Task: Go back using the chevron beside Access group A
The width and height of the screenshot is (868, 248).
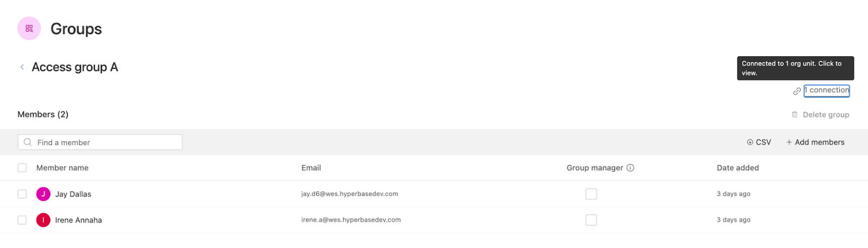Action: pyautogui.click(x=22, y=67)
